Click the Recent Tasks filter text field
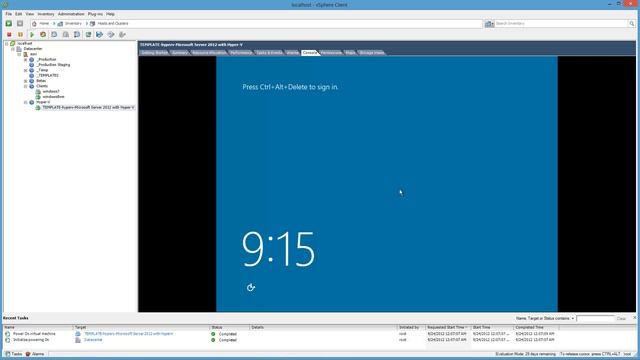The width and height of the screenshot is (640, 360). click(595, 318)
